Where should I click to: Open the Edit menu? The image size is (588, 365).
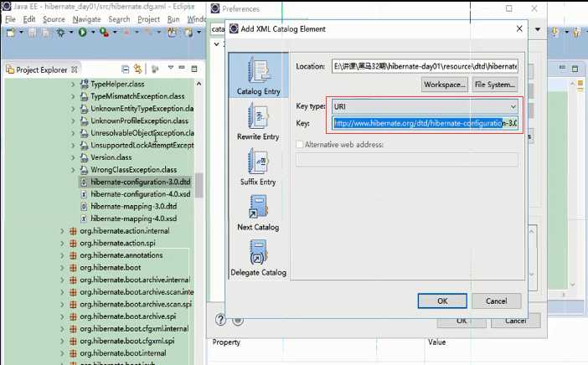click(x=28, y=19)
